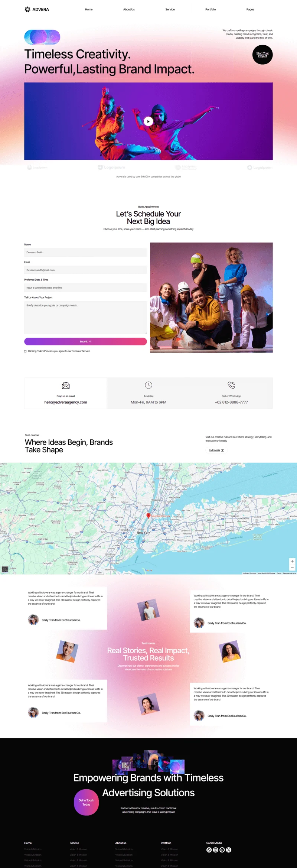
Task: Open the About Us nav item
Action: (x=129, y=9)
